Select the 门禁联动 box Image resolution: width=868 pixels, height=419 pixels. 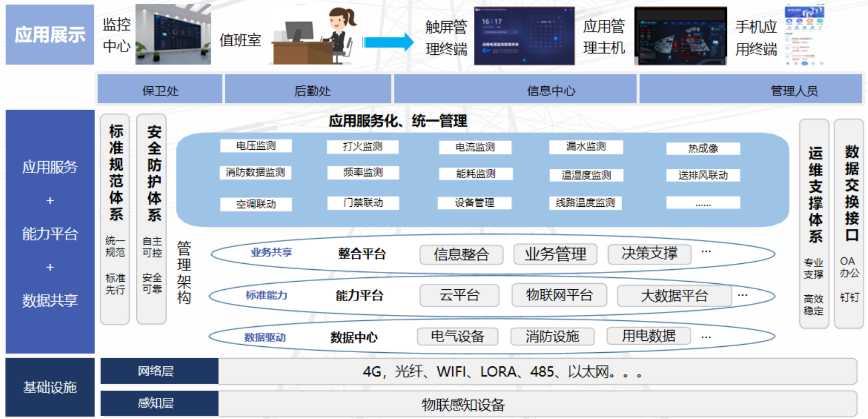coord(363,203)
